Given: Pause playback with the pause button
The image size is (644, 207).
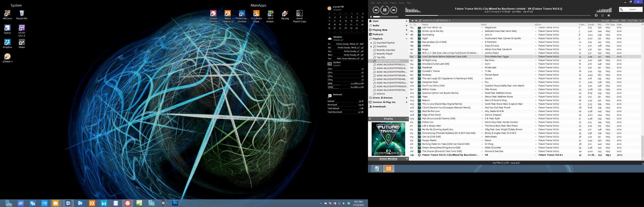Looking at the screenshot, I should (385, 10).
